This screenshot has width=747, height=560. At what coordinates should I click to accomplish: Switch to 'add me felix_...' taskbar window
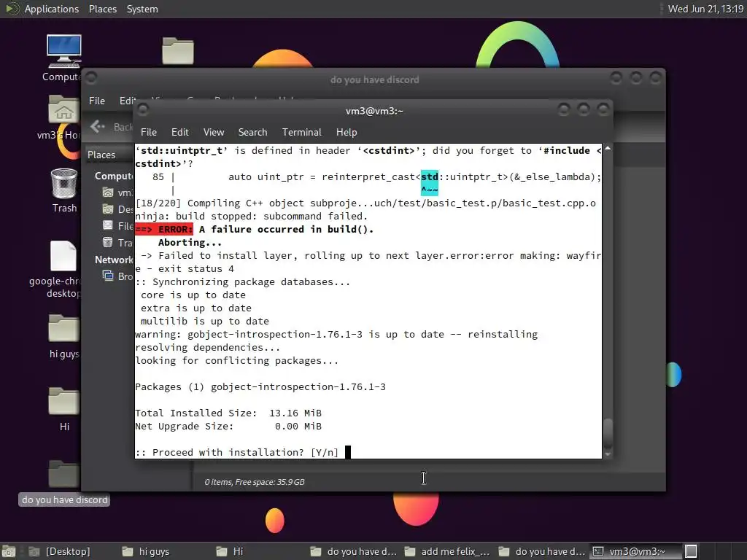(x=447, y=551)
